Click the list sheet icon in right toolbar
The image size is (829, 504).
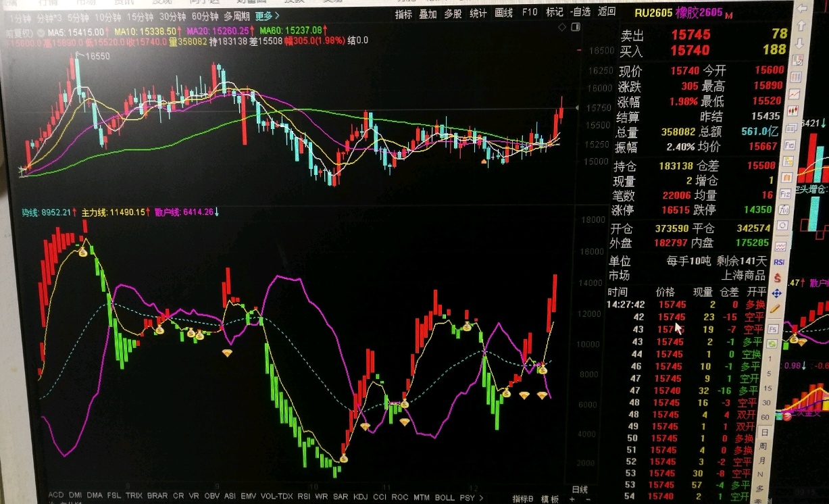click(796, 77)
